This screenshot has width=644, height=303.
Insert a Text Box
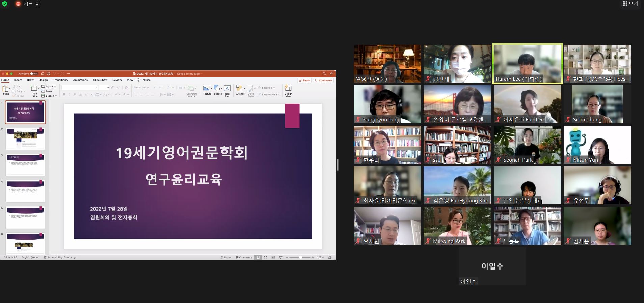[227, 90]
